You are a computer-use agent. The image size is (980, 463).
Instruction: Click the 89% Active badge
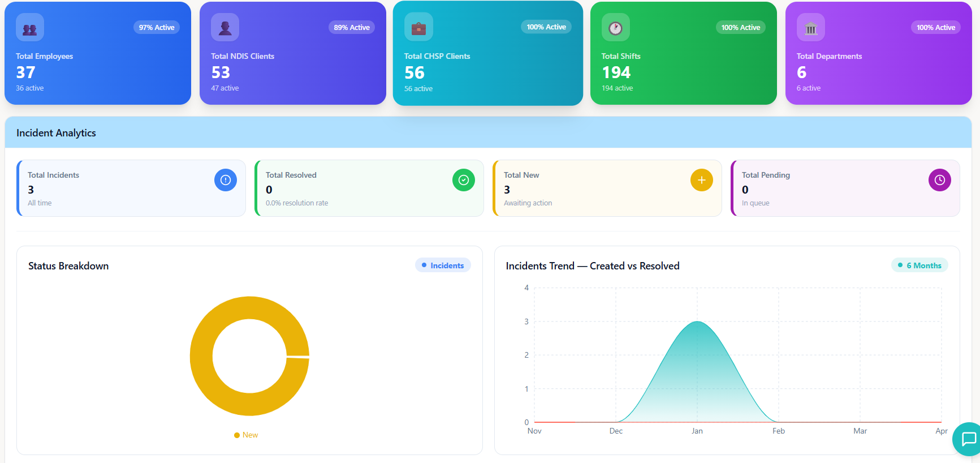[352, 27]
